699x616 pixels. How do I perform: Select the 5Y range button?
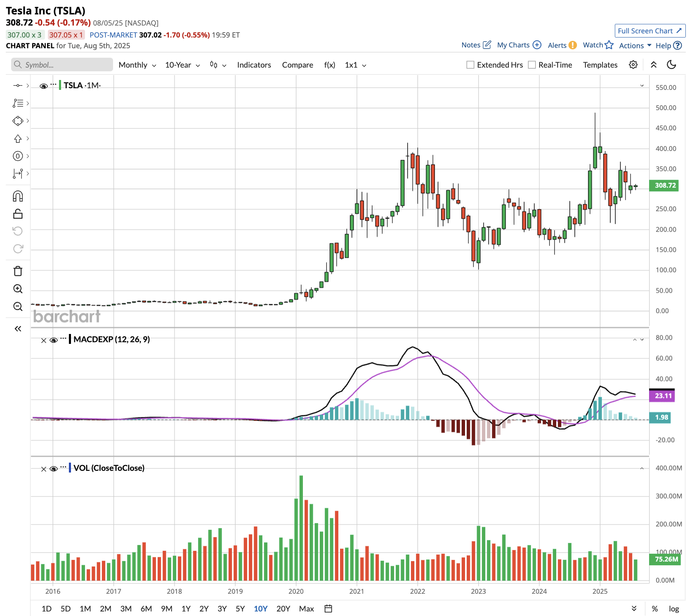(x=240, y=609)
